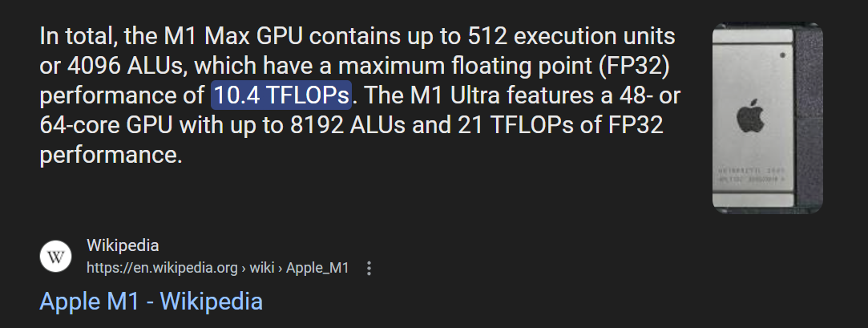The image size is (868, 328).
Task: Click '64-core GPU' in the snippet
Action: click(107, 125)
